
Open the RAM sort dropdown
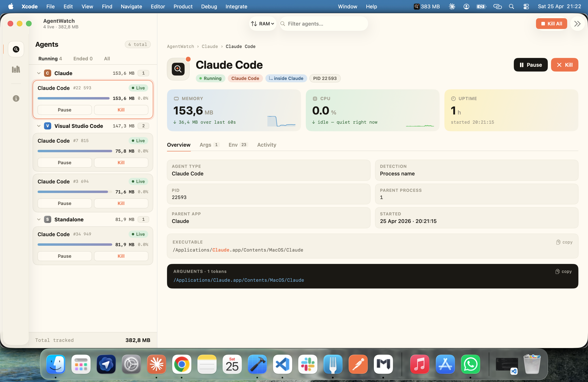click(262, 23)
